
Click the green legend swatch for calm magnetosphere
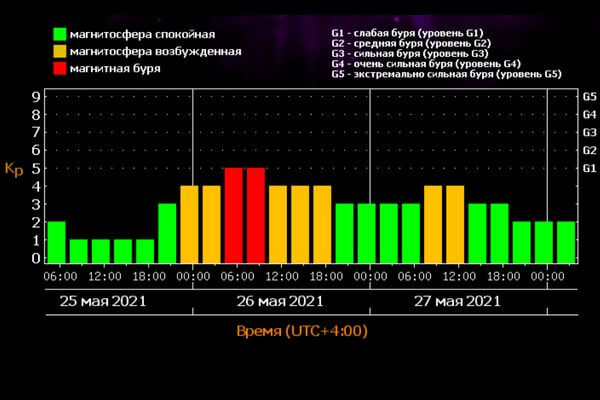coord(63,33)
